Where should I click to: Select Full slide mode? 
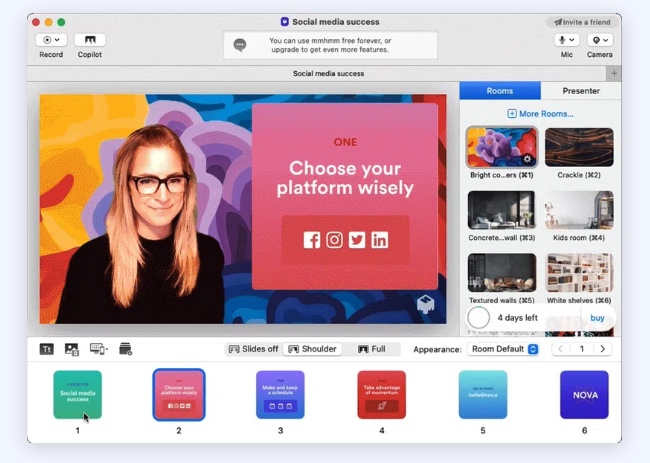coord(371,349)
